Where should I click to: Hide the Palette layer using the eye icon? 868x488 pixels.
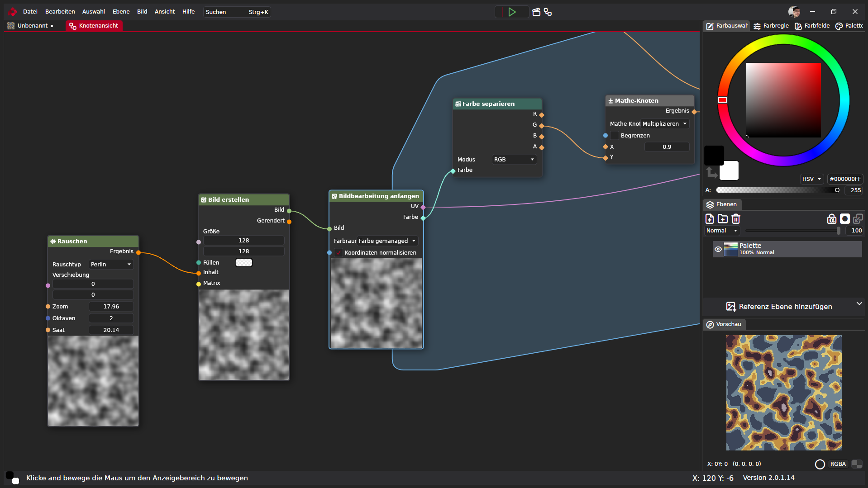[x=718, y=249]
